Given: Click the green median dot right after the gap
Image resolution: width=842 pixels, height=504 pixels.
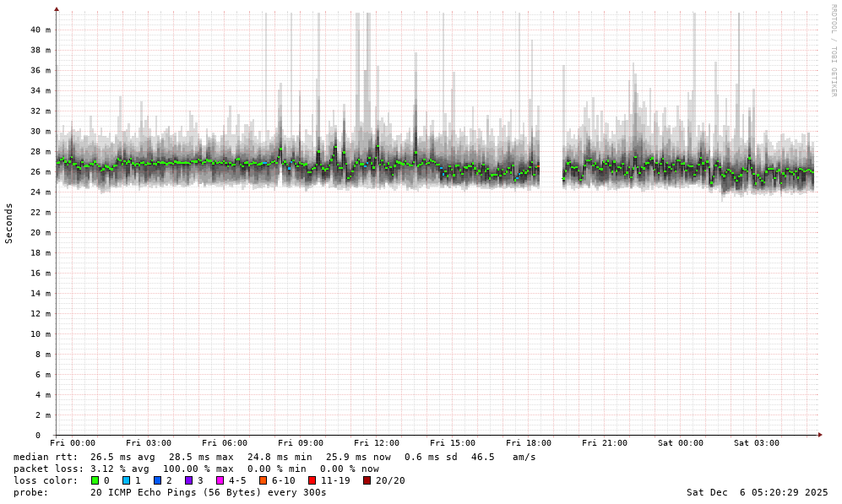Looking at the screenshot, I should point(564,178).
